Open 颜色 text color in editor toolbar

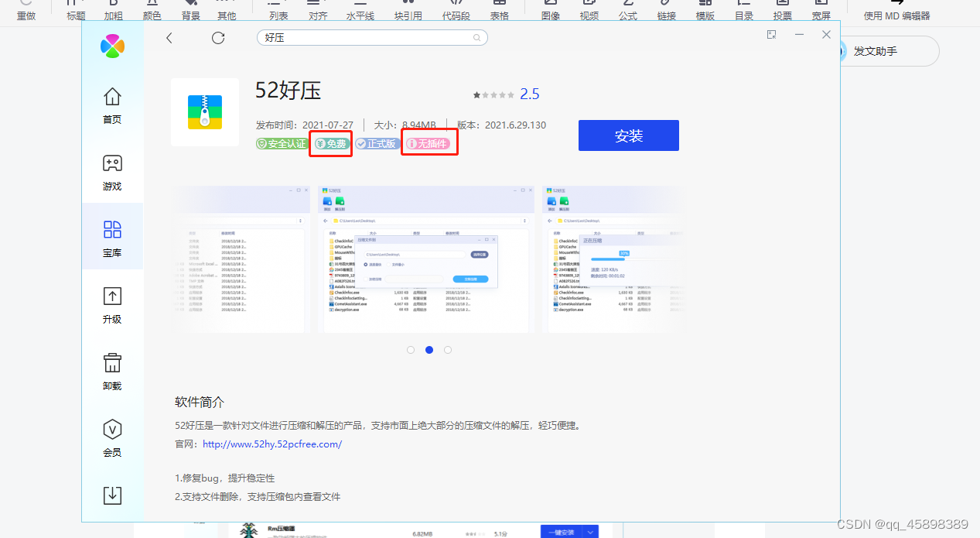click(152, 11)
